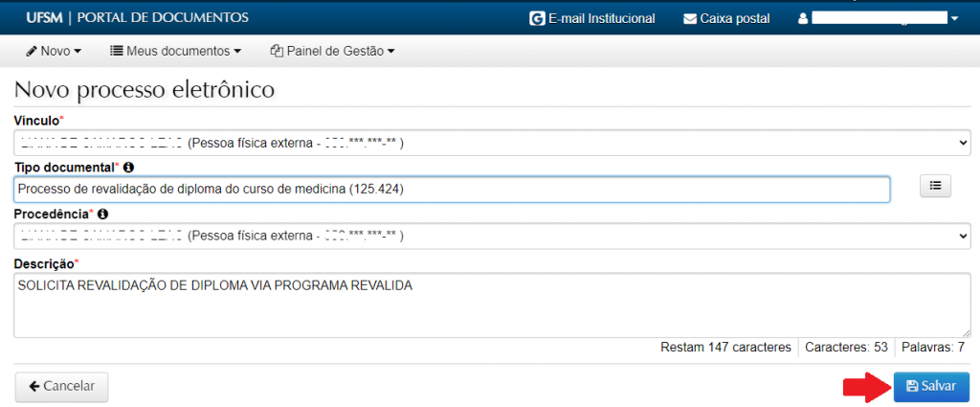Viewport: 980px width, 407px height.
Task: Open the Vínculo dropdown
Action: pyautogui.click(x=492, y=143)
